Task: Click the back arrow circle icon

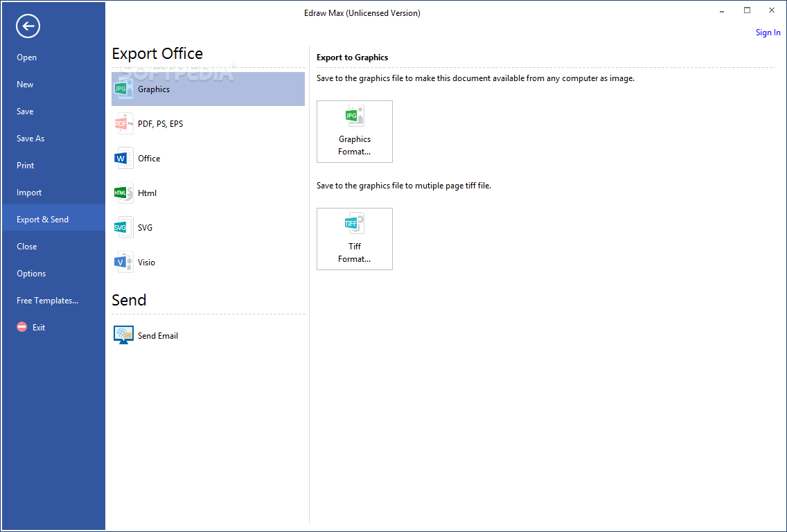Action: [x=28, y=26]
